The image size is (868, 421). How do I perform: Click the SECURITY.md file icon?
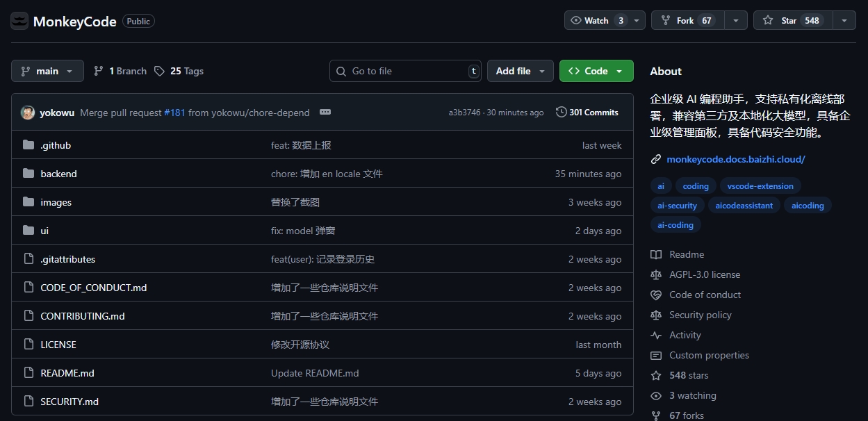point(28,401)
